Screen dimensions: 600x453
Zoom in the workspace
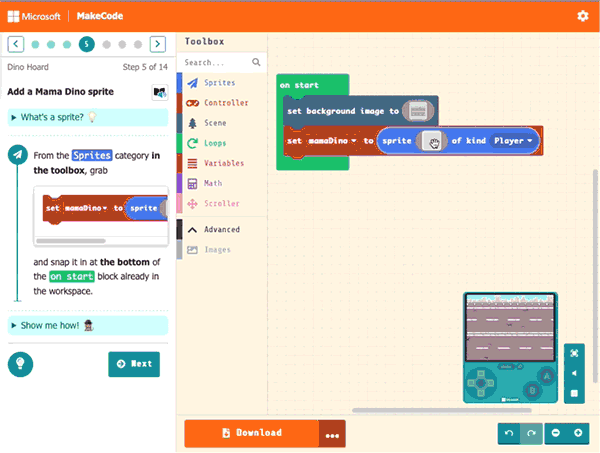pos(578,433)
